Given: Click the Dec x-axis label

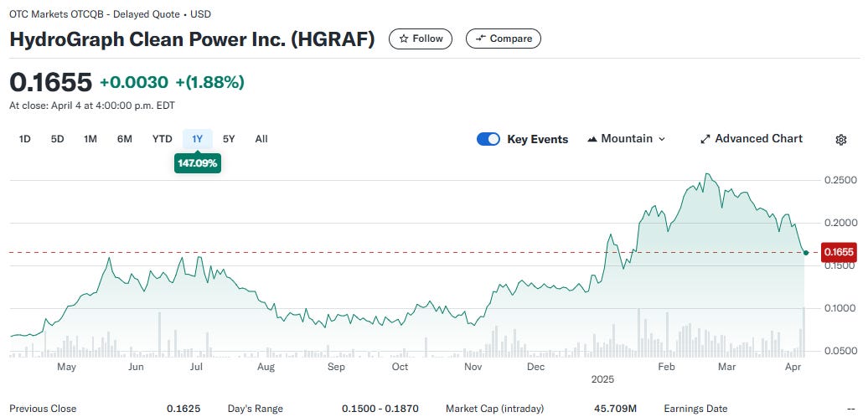Looking at the screenshot, I should (x=536, y=368).
